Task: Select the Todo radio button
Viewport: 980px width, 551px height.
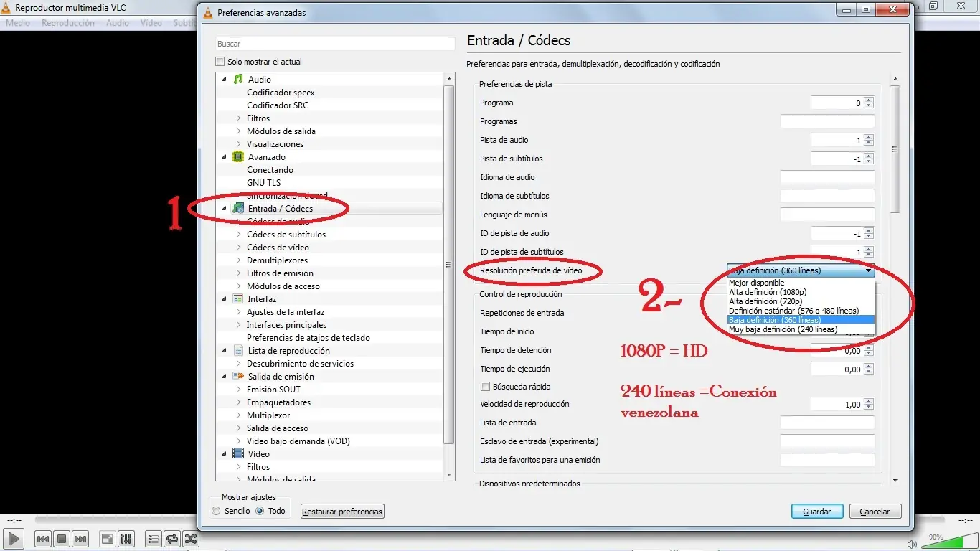Action: pos(260,512)
